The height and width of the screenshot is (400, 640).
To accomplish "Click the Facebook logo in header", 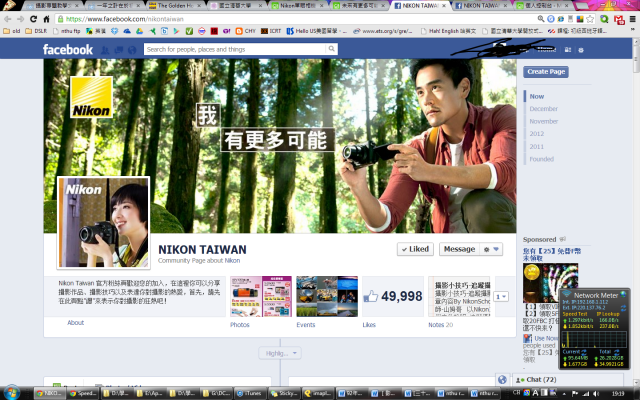I will click(x=68, y=49).
